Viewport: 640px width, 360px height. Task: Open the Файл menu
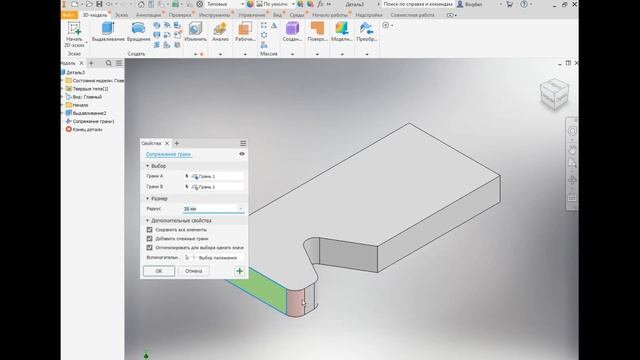pyautogui.click(x=69, y=15)
